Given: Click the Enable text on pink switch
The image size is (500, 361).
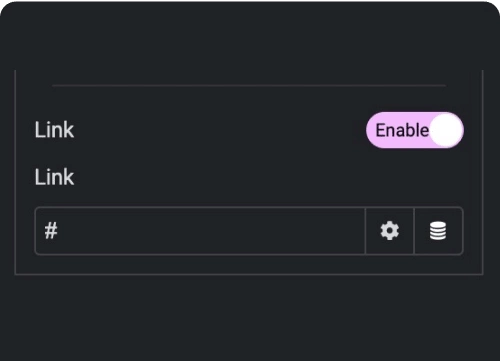Looking at the screenshot, I should (x=402, y=130).
